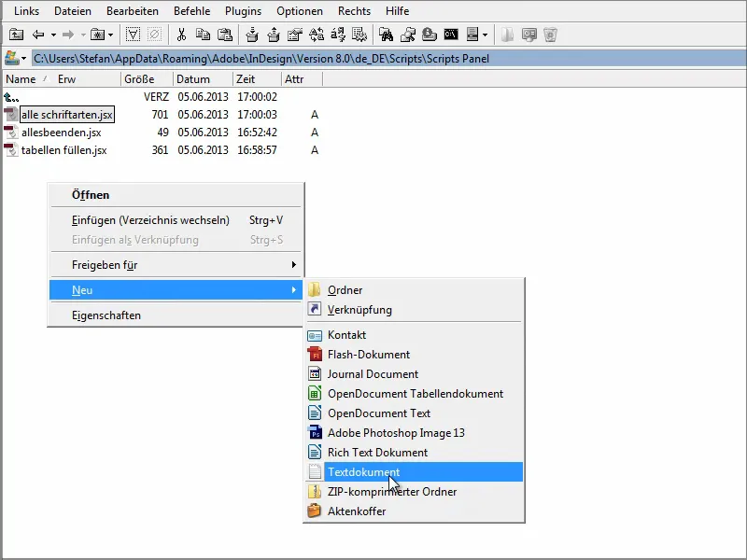The width and height of the screenshot is (747, 560).
Task: Sort by the Attr column header
Action: (302, 79)
